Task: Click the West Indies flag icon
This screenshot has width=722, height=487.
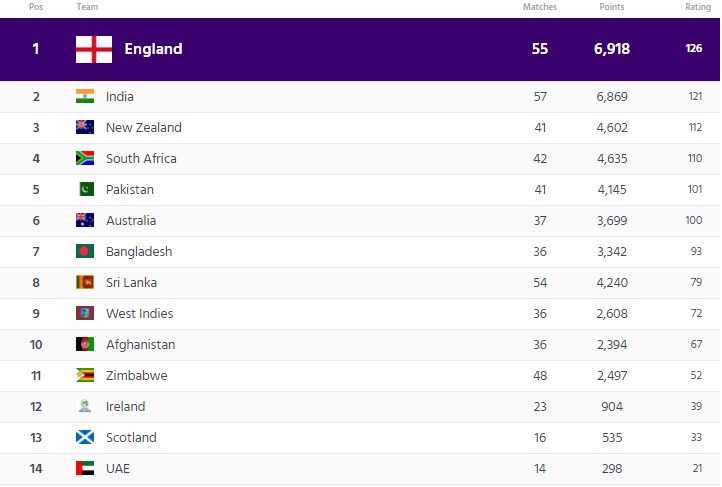Action: [x=85, y=314]
